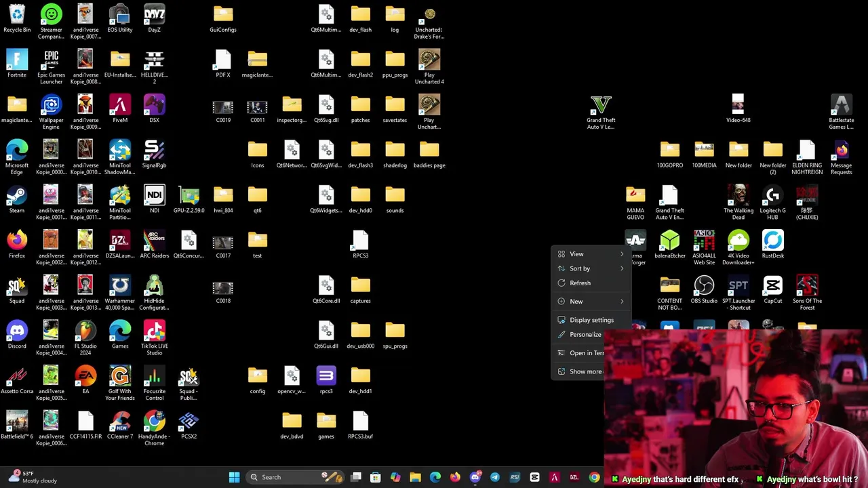Select the 100GOPRO folder
Screen dimensions: 868x488
pos(669,154)
